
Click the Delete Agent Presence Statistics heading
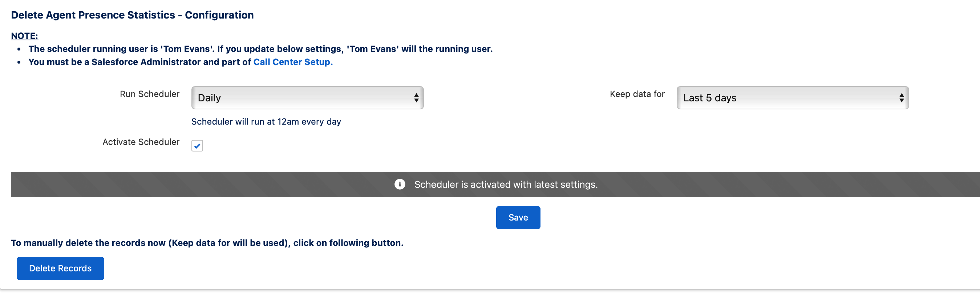click(x=132, y=15)
